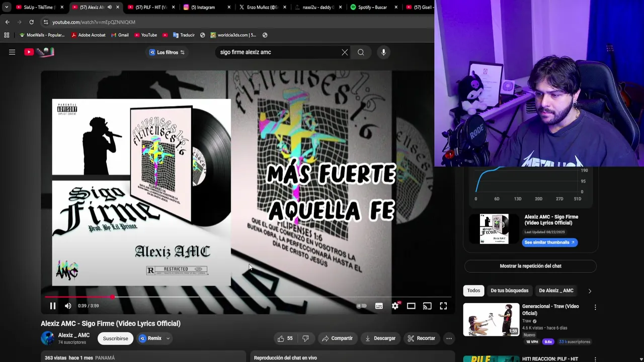Click the Compartir share button
644x362 pixels.
point(337,338)
